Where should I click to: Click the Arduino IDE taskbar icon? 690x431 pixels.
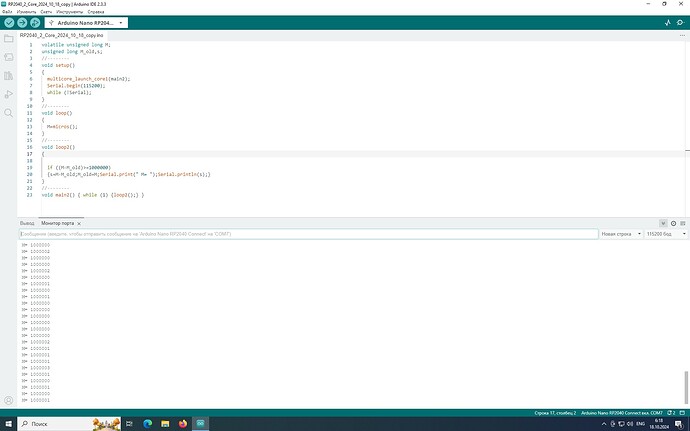click(x=200, y=424)
